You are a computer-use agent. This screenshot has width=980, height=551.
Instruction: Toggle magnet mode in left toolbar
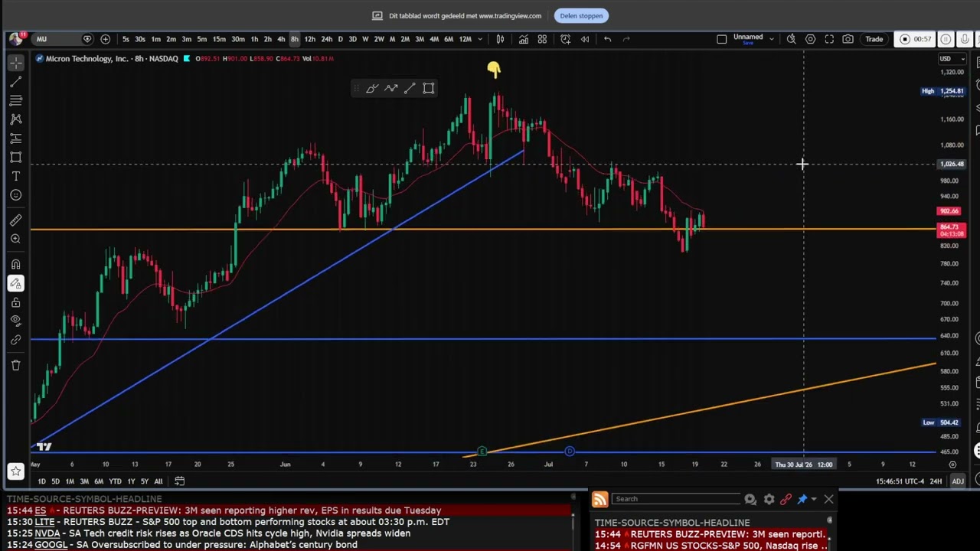[x=15, y=265]
